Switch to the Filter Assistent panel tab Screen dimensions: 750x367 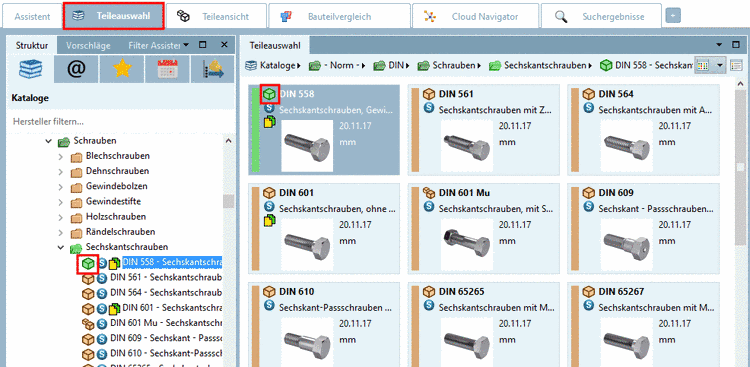tap(153, 45)
